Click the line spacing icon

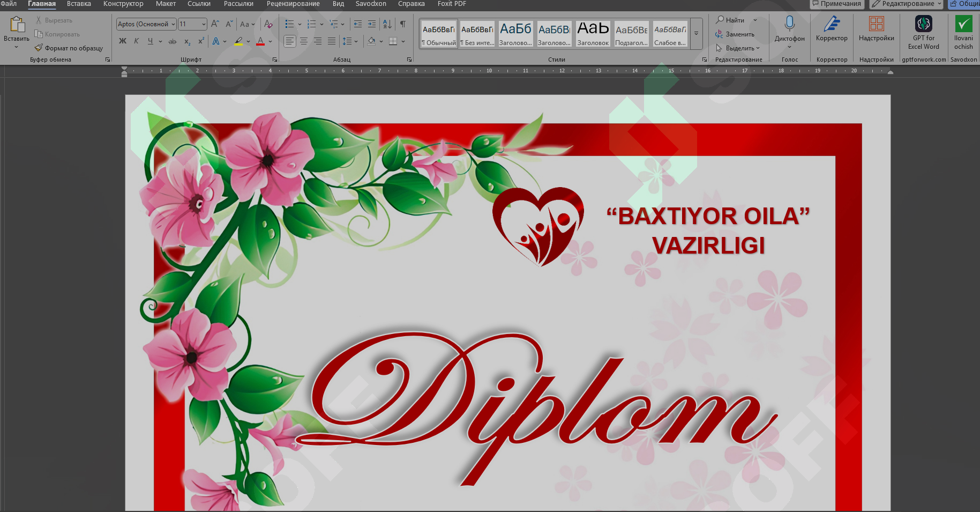pos(347,41)
